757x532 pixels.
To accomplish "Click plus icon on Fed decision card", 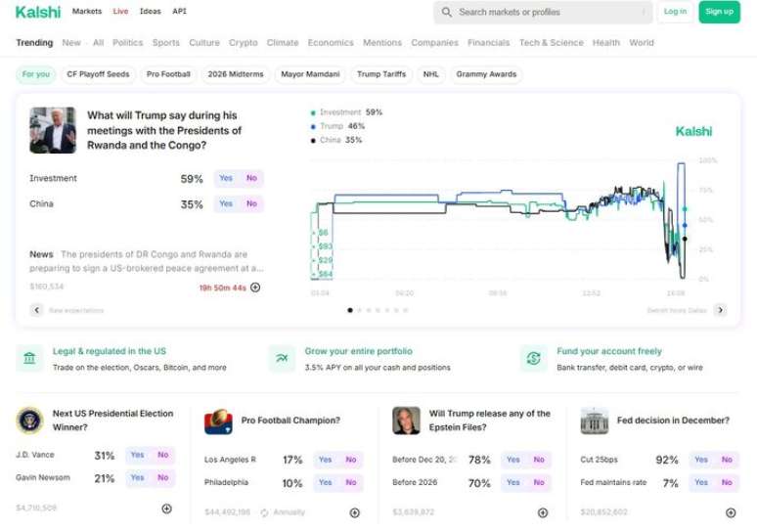I will [x=731, y=512].
